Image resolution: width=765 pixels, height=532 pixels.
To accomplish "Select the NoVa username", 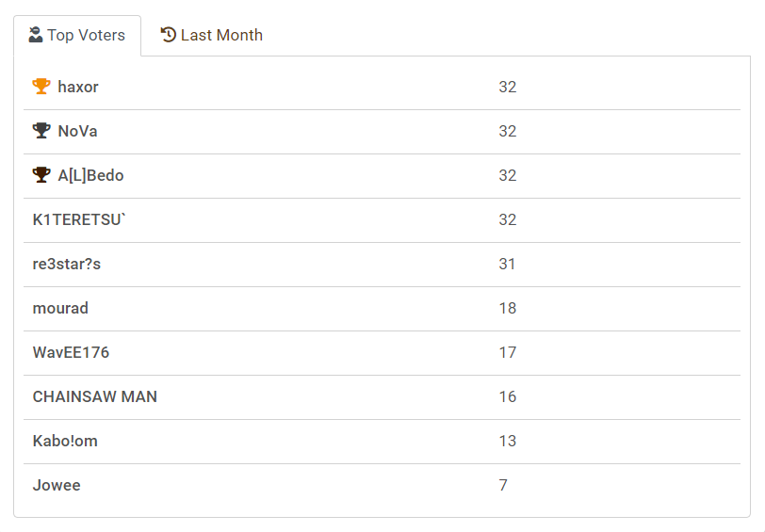I will click(77, 131).
